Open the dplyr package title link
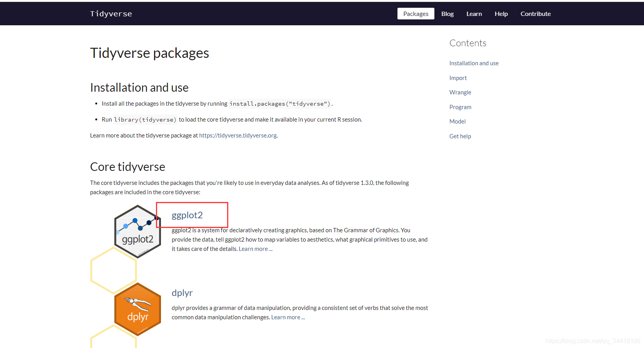The height and width of the screenshot is (348, 644). point(182,293)
